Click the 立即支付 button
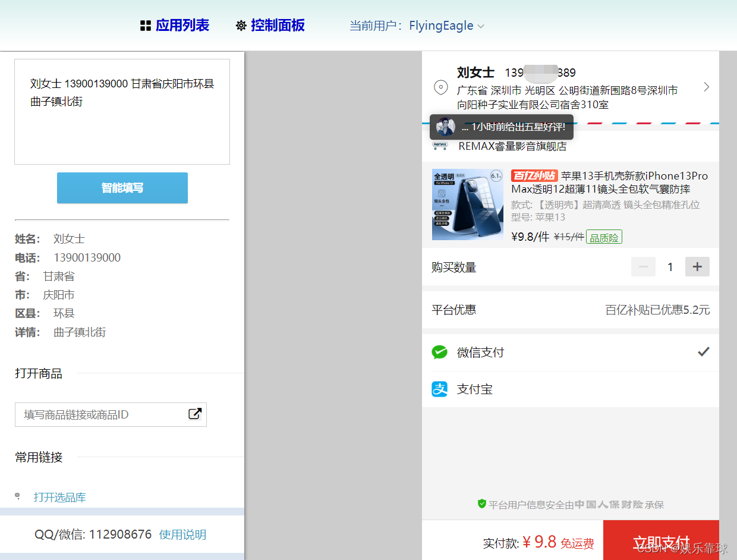 pos(661,540)
